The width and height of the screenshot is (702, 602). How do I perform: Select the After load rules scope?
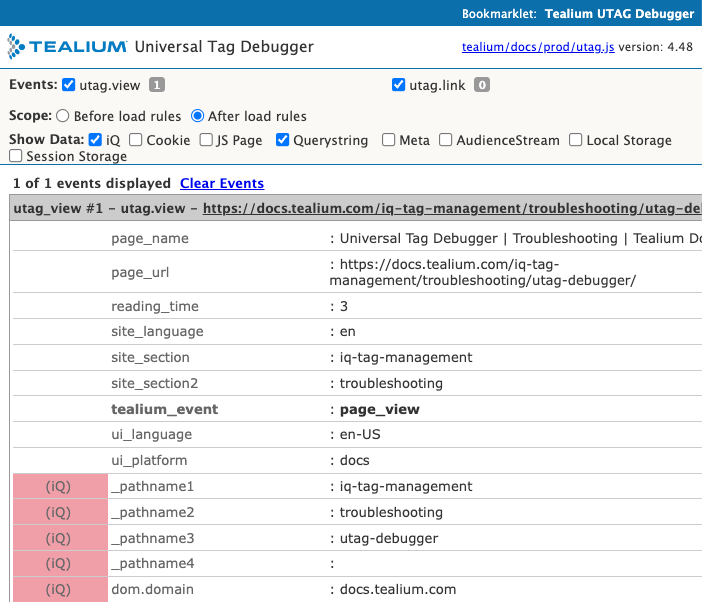coord(197,116)
